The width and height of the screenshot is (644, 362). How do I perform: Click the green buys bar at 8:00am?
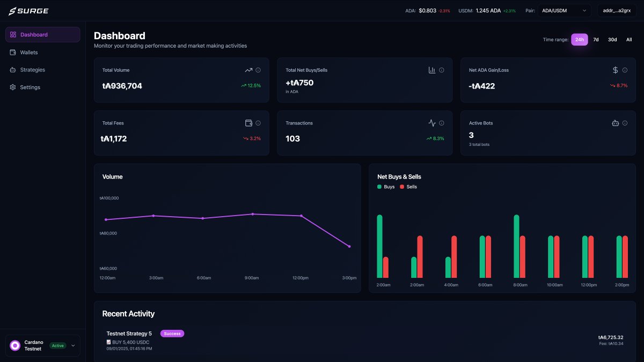(517, 246)
